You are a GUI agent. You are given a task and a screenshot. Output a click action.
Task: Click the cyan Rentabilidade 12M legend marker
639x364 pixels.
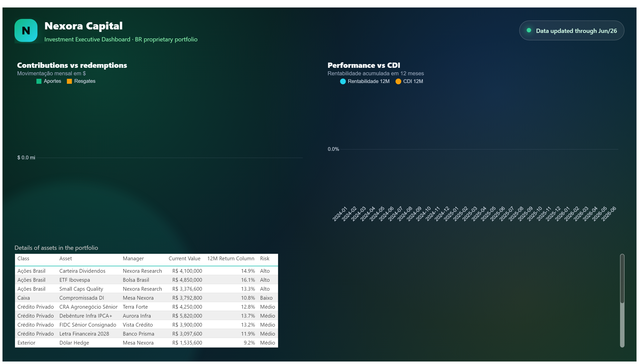(x=343, y=82)
